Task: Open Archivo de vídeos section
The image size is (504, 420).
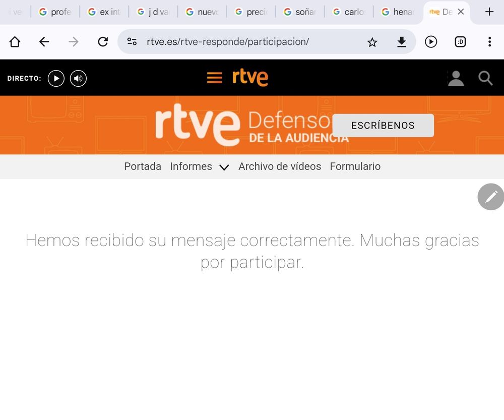Action: point(280,166)
